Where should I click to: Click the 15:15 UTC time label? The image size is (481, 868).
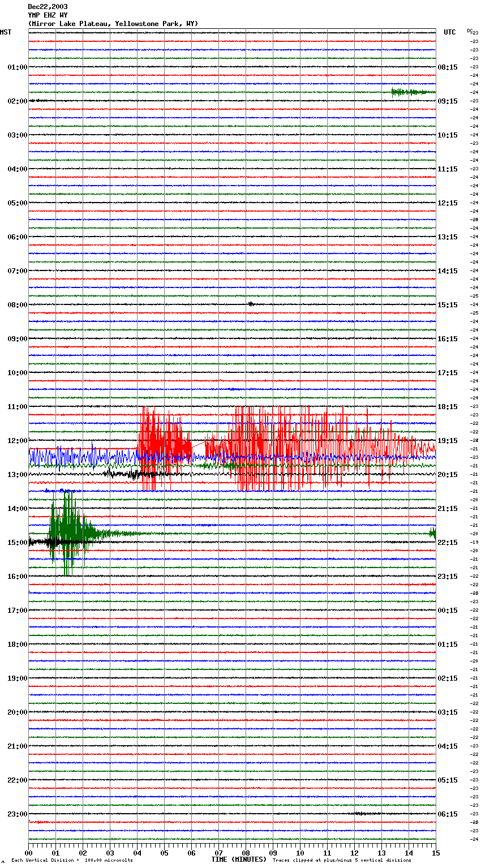pyautogui.click(x=448, y=305)
